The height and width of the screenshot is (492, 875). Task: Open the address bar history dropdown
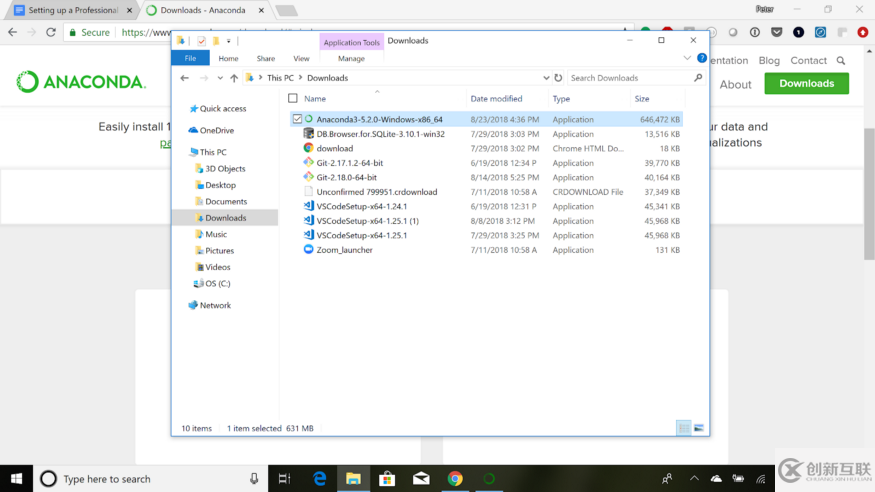click(x=546, y=78)
